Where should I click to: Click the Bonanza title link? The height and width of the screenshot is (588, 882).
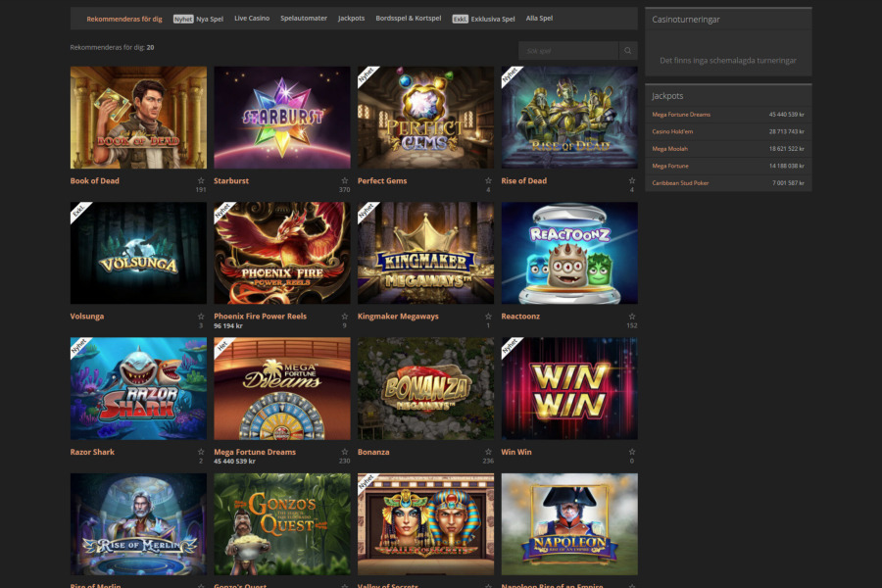point(373,452)
